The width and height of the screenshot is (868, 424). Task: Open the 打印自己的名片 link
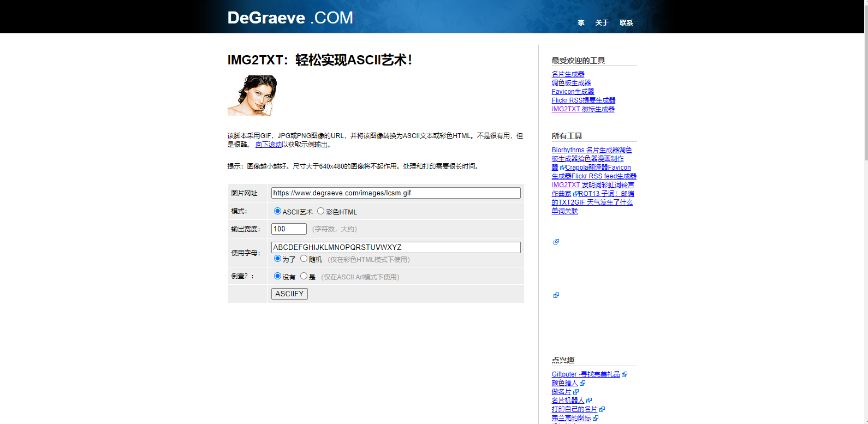574,409
